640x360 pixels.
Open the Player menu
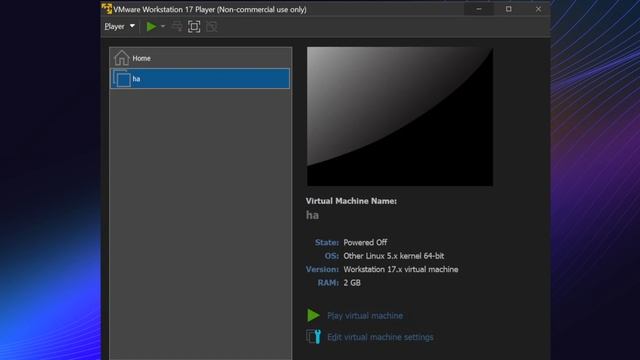[x=119, y=27]
